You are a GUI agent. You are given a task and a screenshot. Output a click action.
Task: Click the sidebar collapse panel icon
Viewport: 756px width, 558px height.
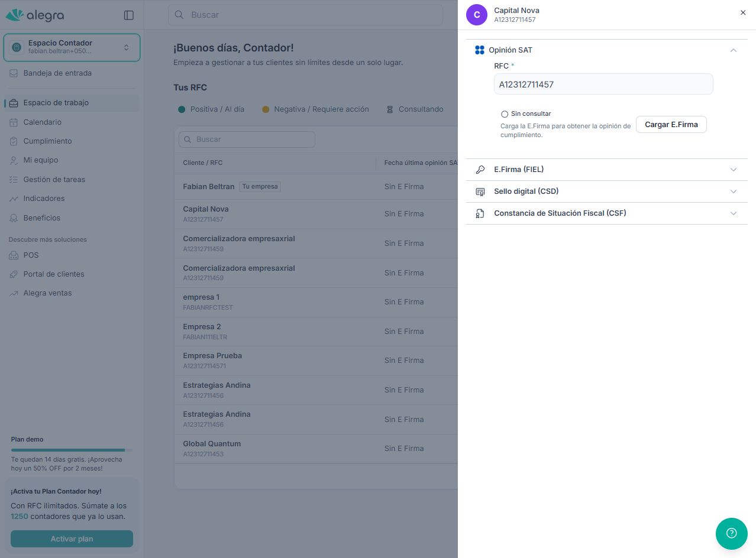(x=128, y=15)
